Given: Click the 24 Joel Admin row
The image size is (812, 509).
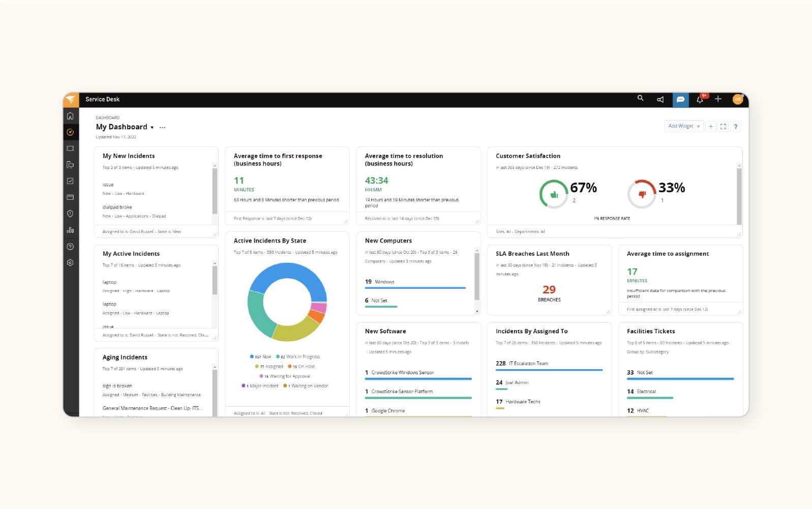Looking at the screenshot, I should [x=513, y=384].
